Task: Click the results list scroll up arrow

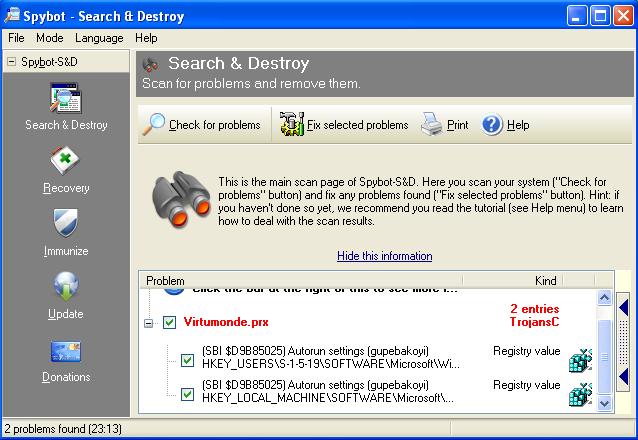Action: click(605, 298)
